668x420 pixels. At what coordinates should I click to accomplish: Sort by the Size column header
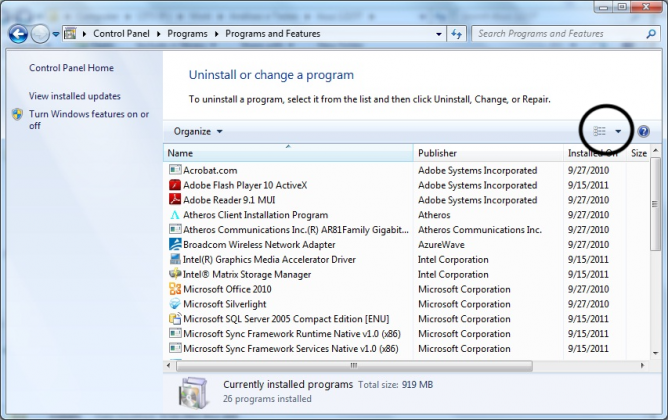(x=639, y=153)
